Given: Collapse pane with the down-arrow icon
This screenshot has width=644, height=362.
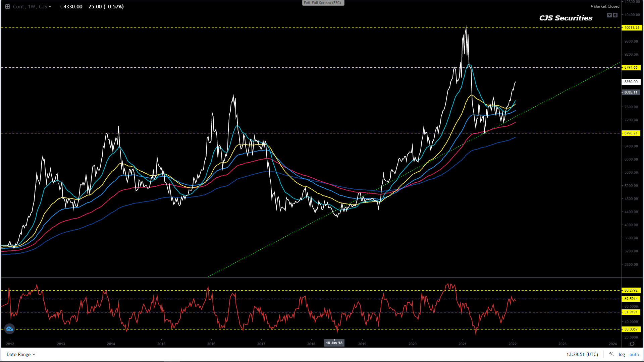Looking at the screenshot, I should tap(609, 15).
